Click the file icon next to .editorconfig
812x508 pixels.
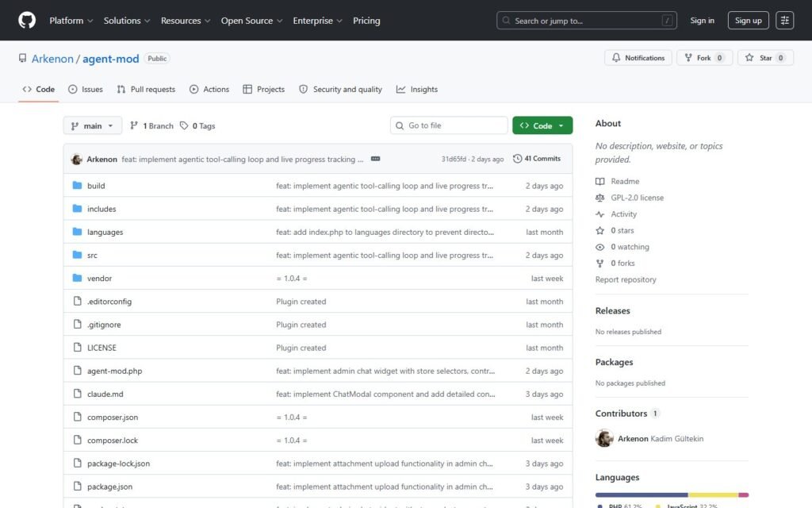pyautogui.click(x=77, y=301)
